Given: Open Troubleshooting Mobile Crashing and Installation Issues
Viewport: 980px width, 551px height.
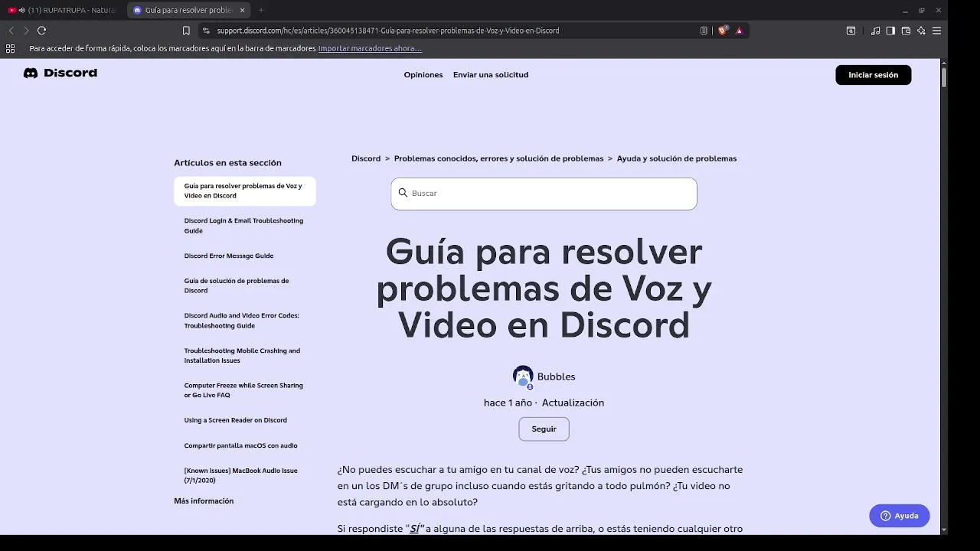Looking at the screenshot, I should 242,355.
